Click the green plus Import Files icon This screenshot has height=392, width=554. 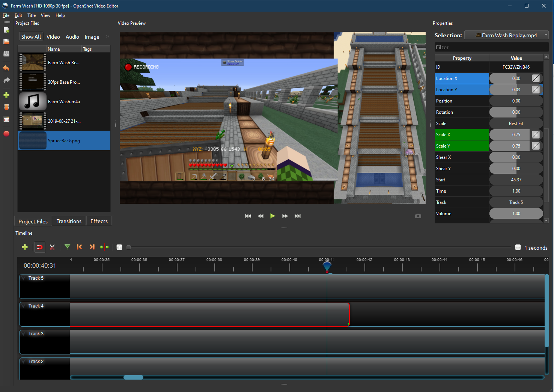[6, 95]
